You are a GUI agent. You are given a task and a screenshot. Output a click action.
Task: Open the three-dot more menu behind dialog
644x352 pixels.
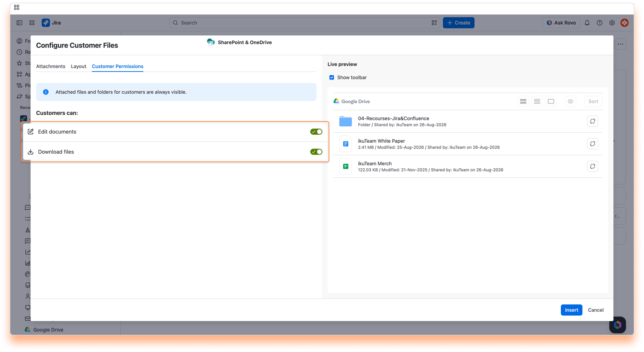coord(620,44)
